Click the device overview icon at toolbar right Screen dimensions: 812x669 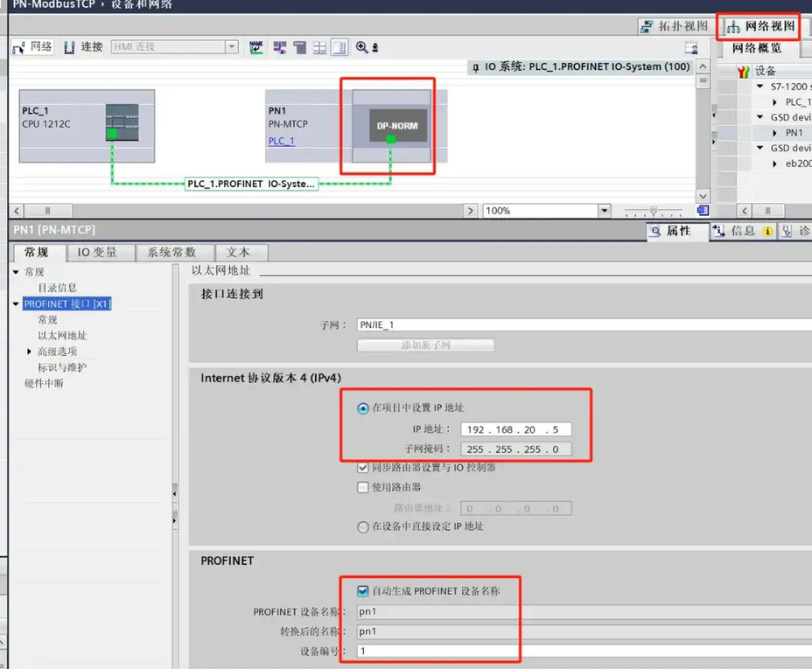tap(691, 48)
